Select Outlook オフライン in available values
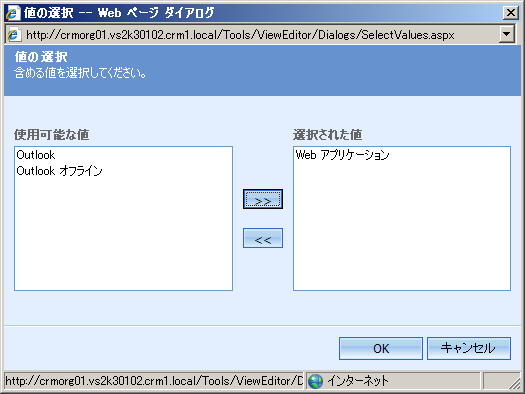This screenshot has width=525, height=394. click(59, 171)
